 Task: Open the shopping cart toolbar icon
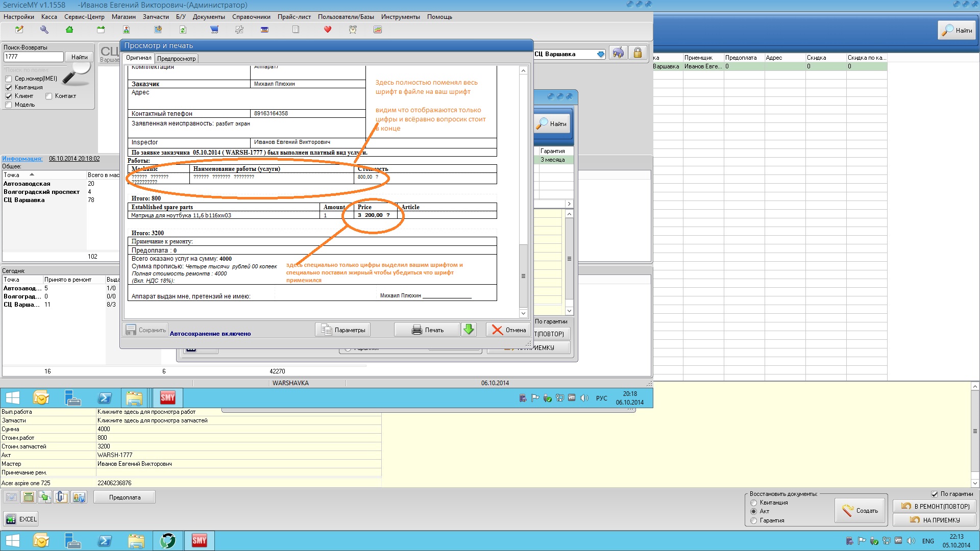(214, 30)
